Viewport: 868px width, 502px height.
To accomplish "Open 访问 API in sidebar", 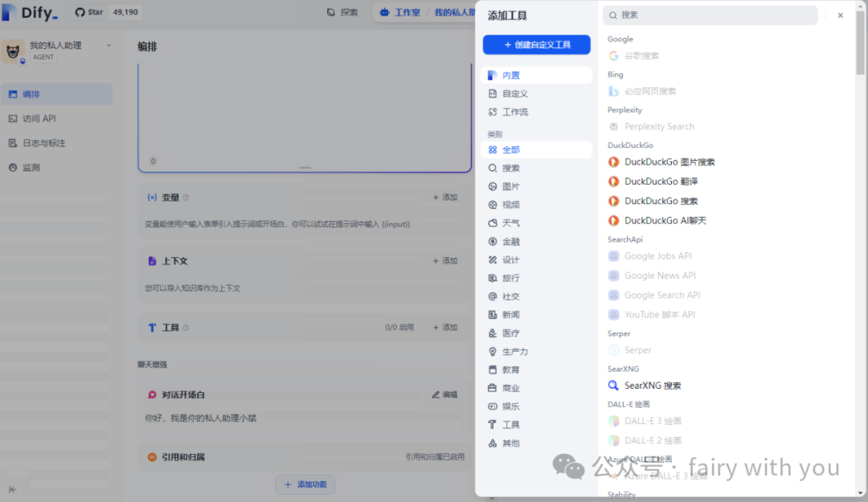I will coord(39,119).
